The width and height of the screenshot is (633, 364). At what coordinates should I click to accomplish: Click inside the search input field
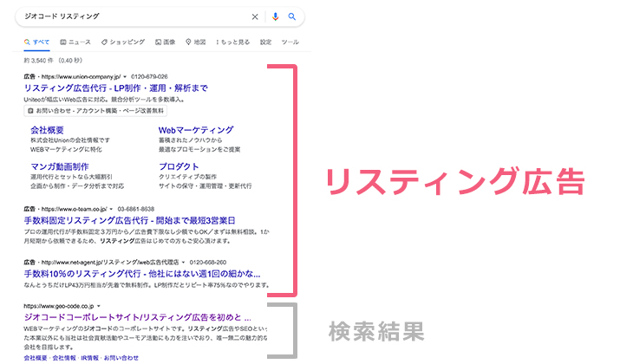130,16
